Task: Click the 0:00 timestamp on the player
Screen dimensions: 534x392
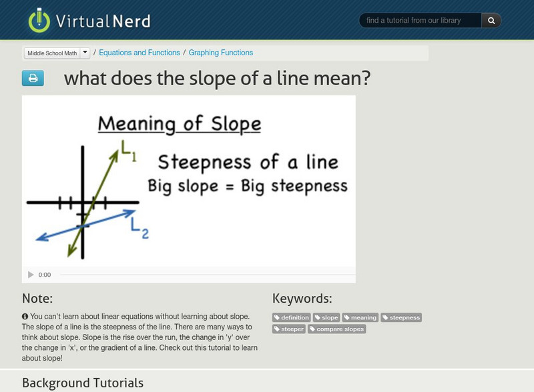Action: (44, 273)
